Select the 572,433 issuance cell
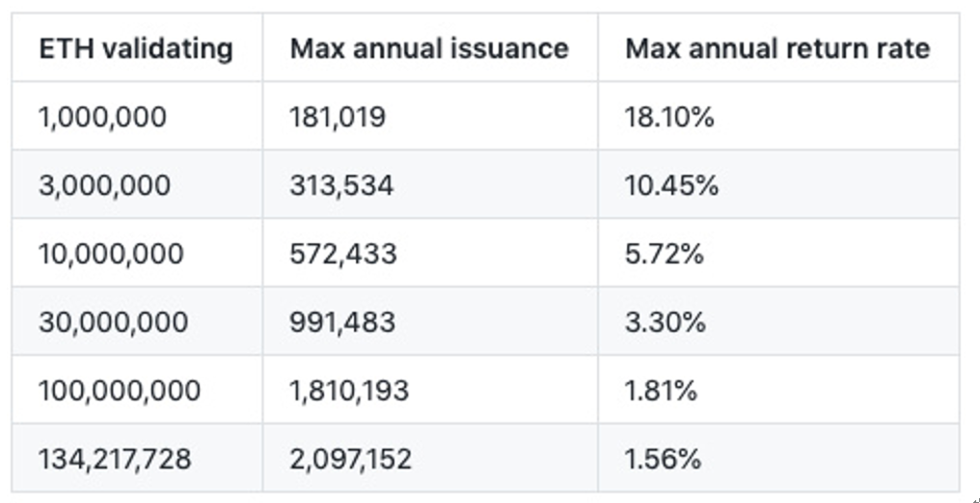980x503 pixels. pyautogui.click(x=342, y=254)
